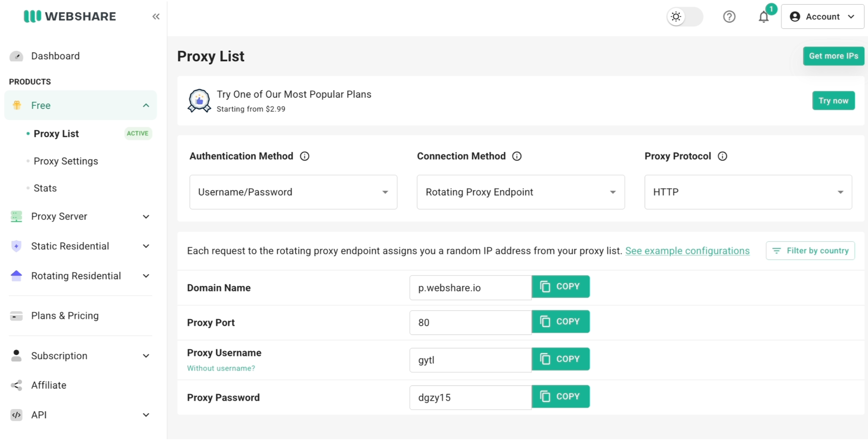The width and height of the screenshot is (868, 447).
Task: Show Authentication Method info tooltip icon
Action: (x=305, y=156)
